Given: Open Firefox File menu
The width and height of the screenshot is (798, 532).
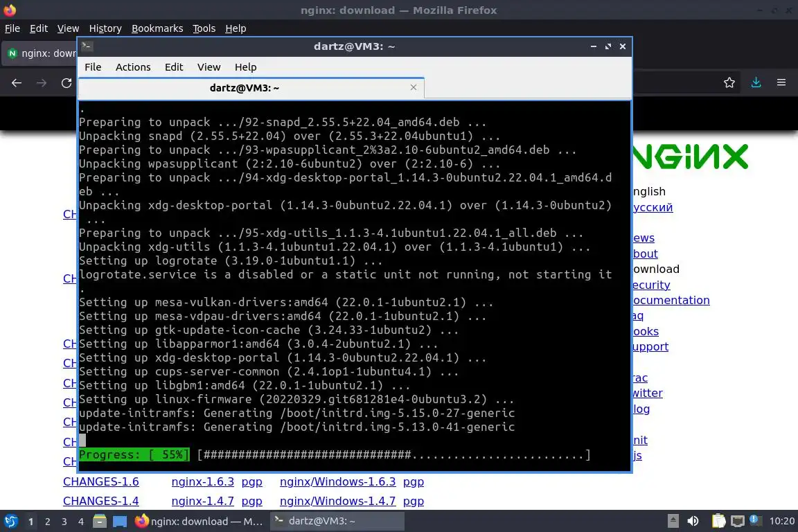Looking at the screenshot, I should (12, 28).
